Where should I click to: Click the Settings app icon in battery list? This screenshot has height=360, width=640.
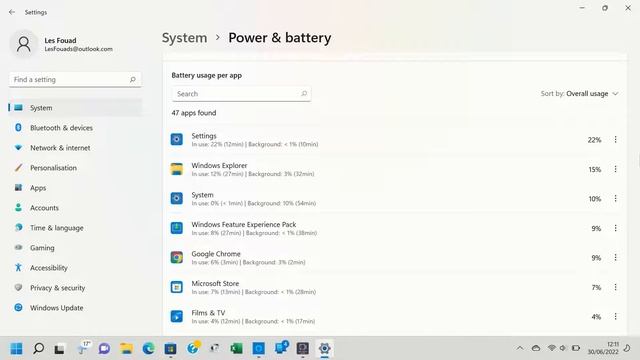tap(177, 140)
